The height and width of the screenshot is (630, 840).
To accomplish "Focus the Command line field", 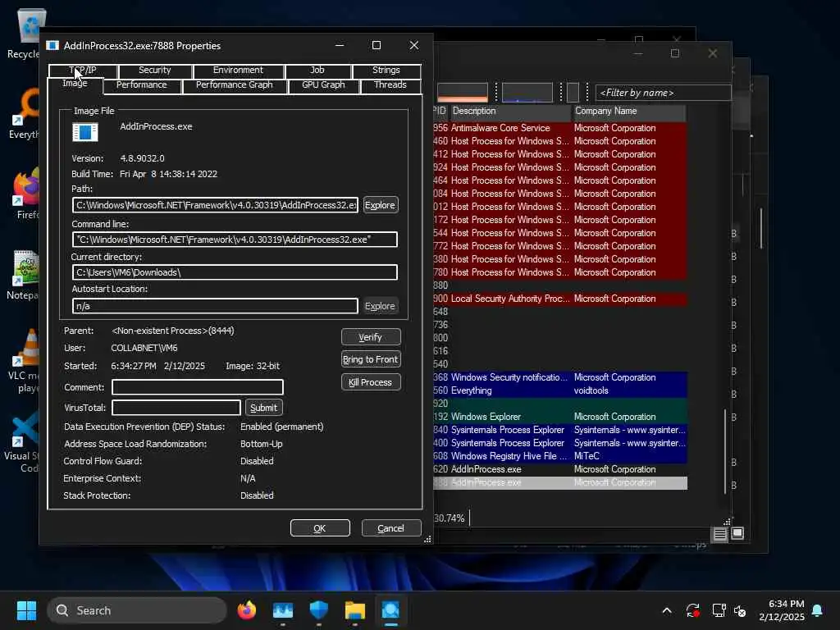I will coord(235,240).
